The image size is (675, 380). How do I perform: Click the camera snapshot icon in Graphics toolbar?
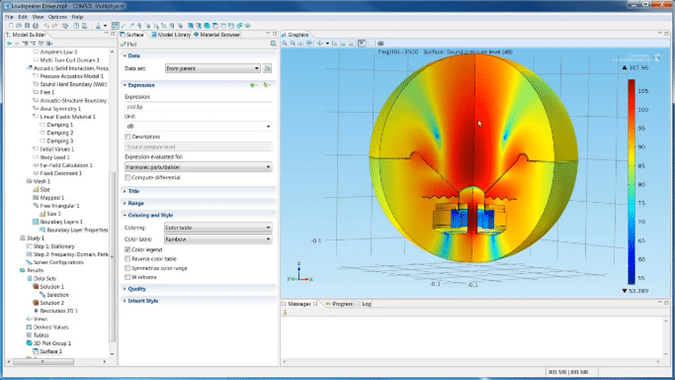380,43
